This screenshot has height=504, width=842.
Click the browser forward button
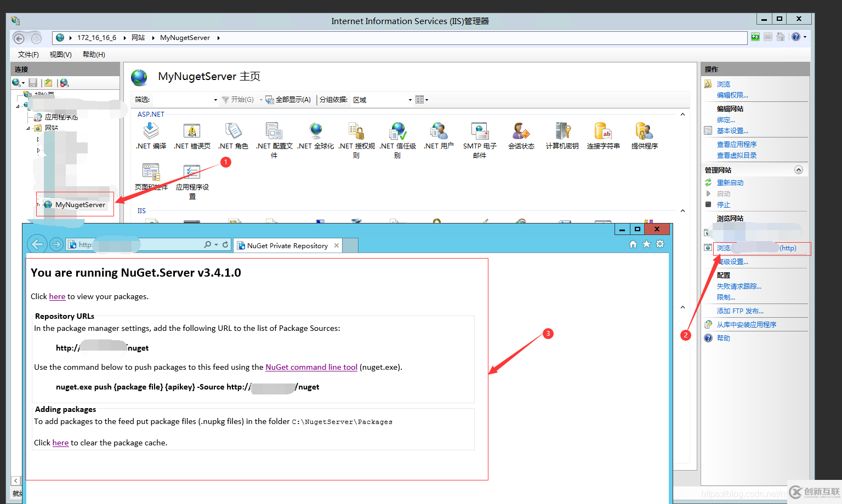tap(56, 244)
